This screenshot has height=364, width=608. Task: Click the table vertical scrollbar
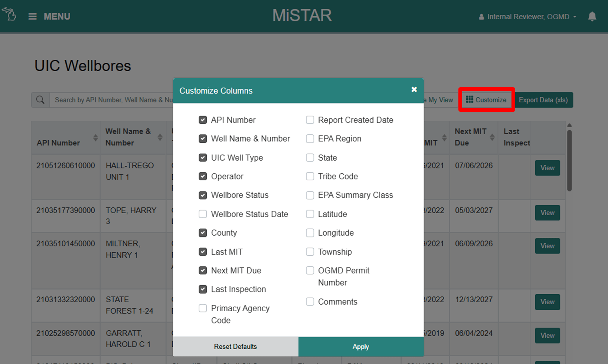(569, 160)
